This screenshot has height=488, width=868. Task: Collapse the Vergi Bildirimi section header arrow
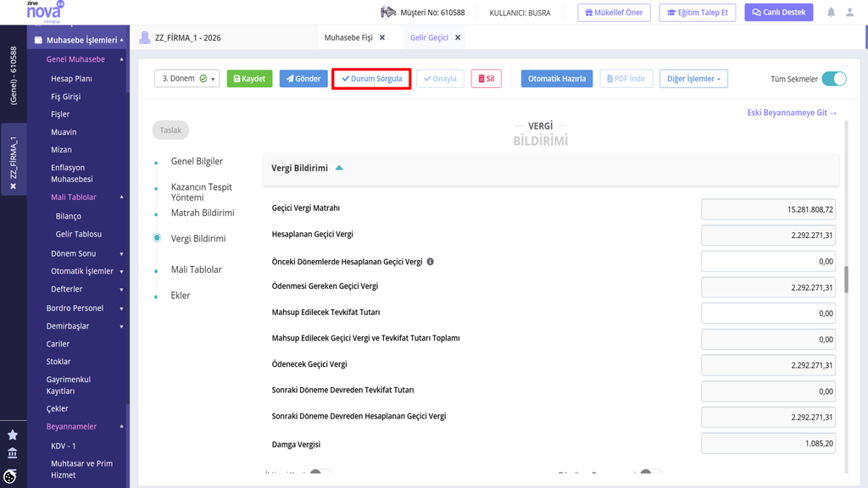[339, 168]
